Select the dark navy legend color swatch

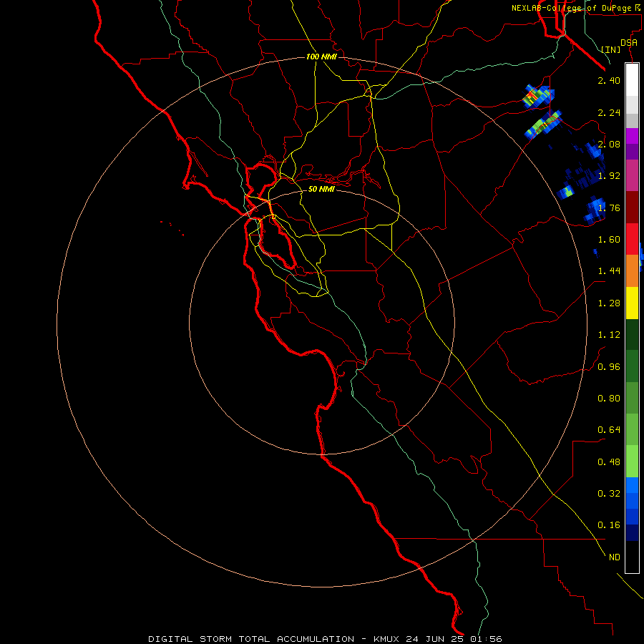632,533
